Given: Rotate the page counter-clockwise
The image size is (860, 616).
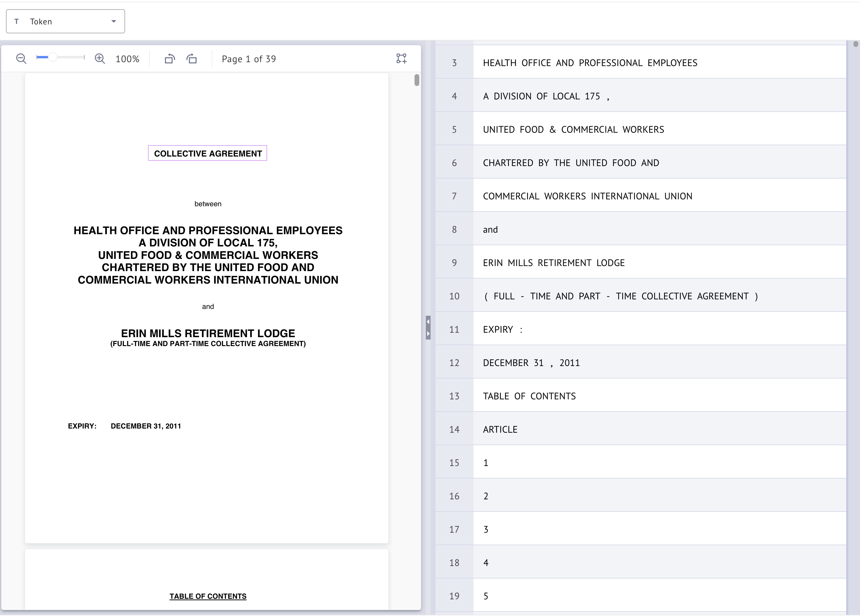Looking at the screenshot, I should click(x=170, y=59).
